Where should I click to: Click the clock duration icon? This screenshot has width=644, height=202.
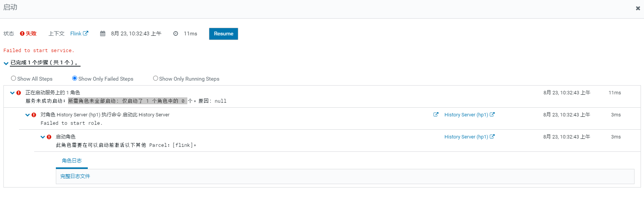tap(176, 33)
